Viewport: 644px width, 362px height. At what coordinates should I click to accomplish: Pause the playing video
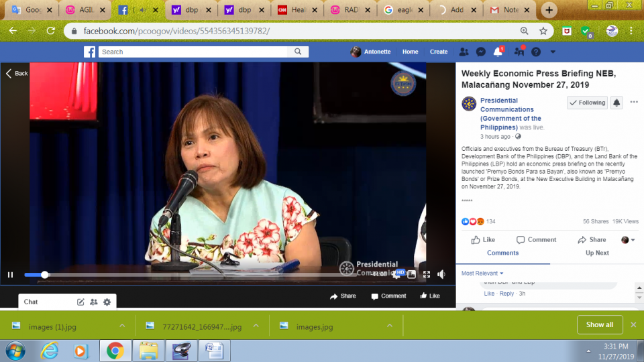(x=11, y=274)
